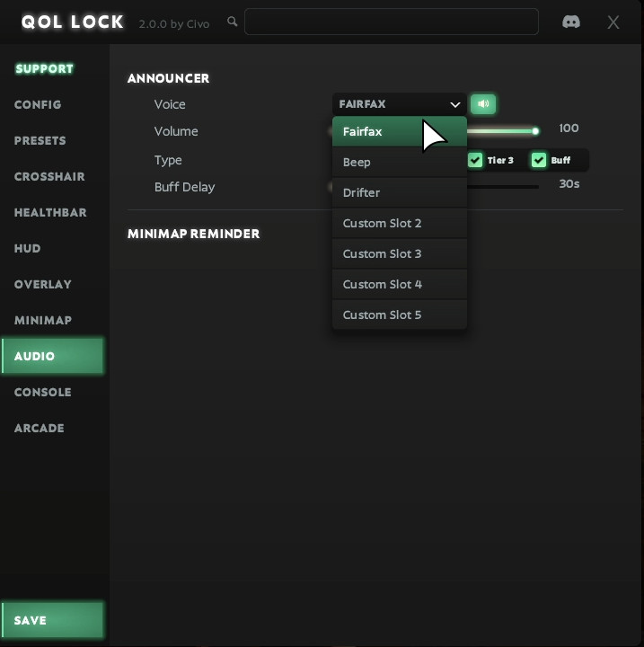Focus the search input field

pos(391,22)
